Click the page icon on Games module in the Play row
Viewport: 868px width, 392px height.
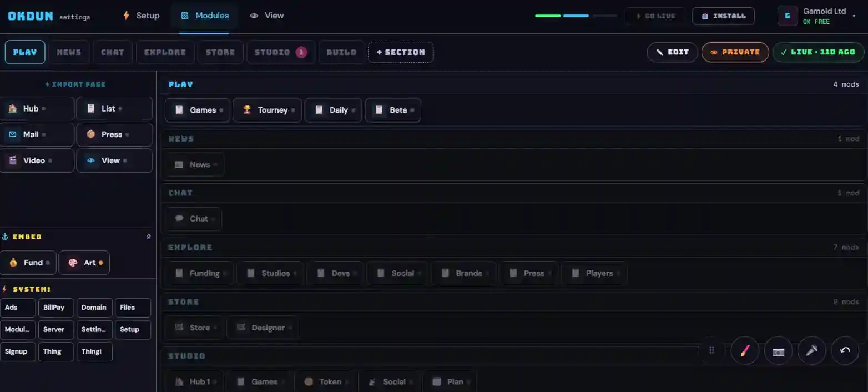click(179, 110)
